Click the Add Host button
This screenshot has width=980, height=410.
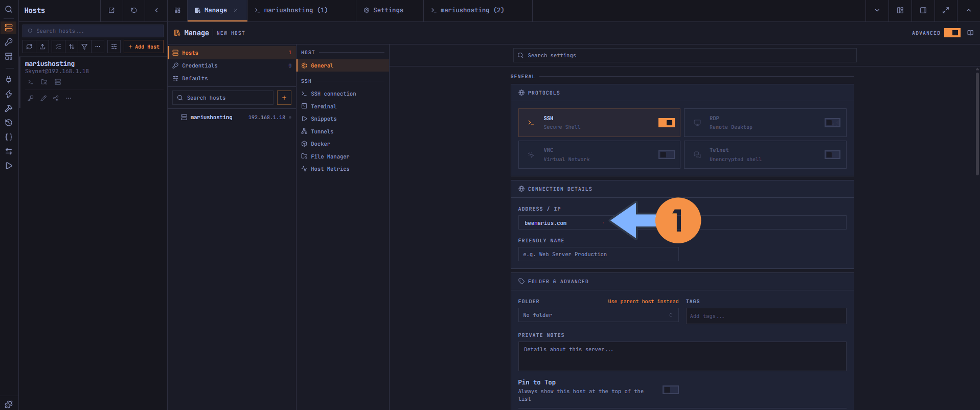pos(144,47)
